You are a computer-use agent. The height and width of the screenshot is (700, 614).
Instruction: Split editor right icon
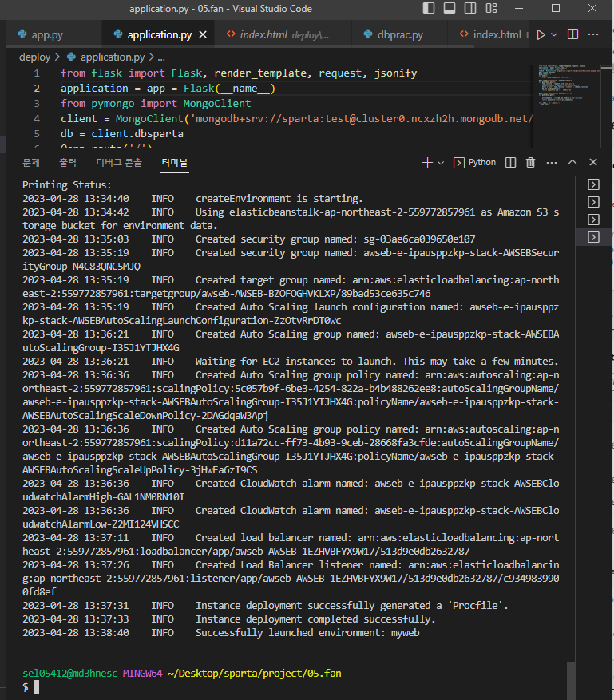coord(572,34)
